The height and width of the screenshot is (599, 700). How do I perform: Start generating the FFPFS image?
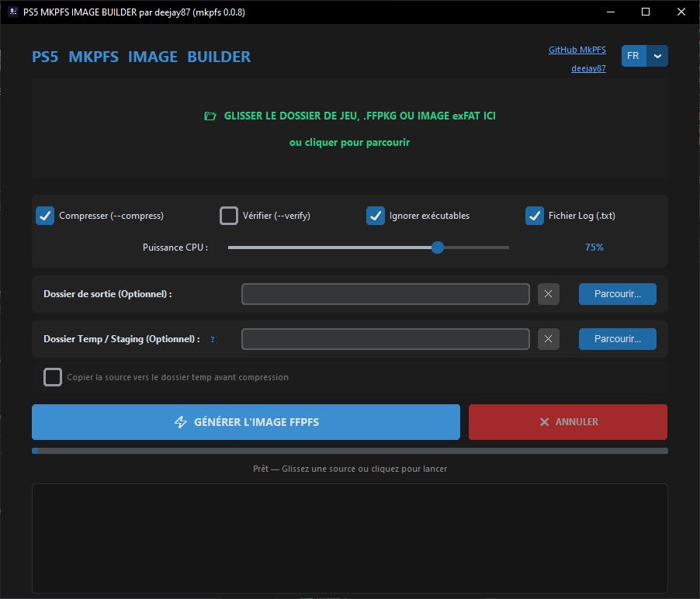tap(246, 422)
